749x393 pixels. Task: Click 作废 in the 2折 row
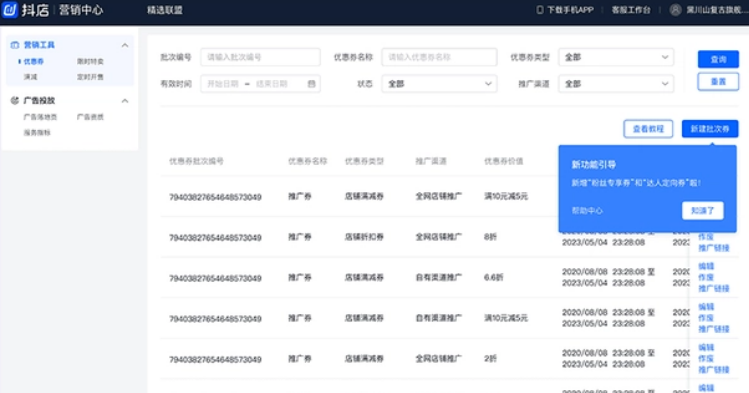click(706, 359)
